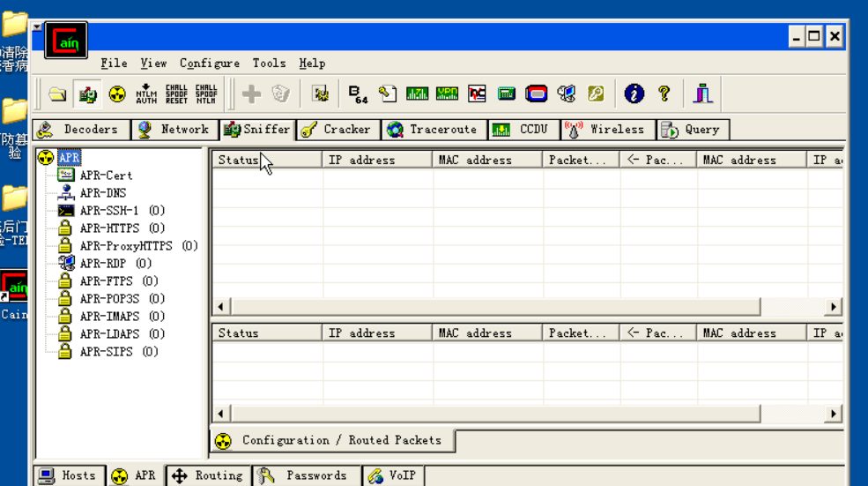Select APR-RDP (0) tree item
868x486 pixels.
[115, 263]
